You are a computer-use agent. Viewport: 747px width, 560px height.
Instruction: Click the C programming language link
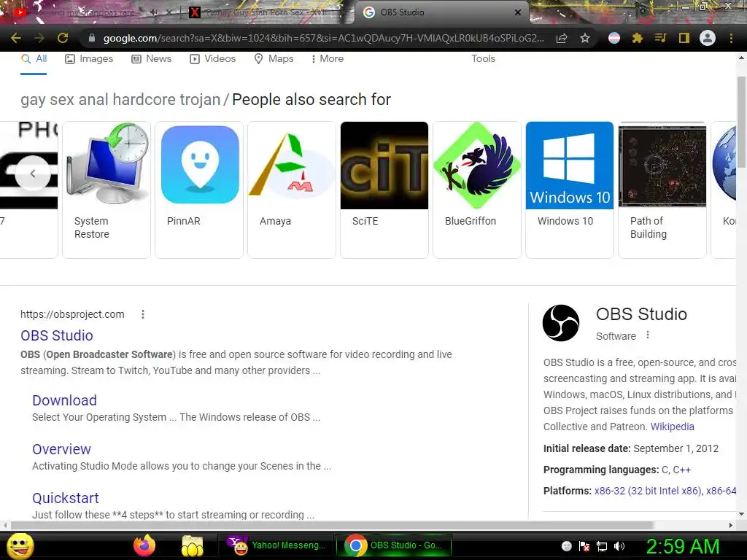665,470
